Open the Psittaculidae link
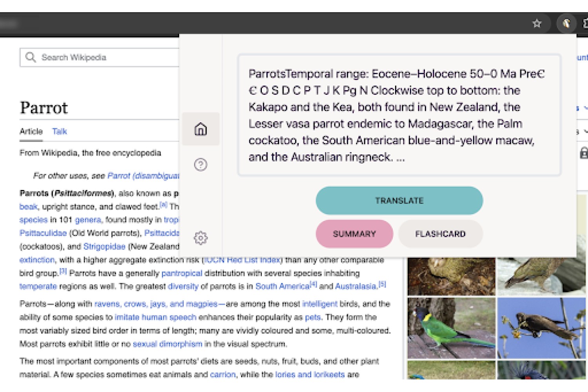This screenshot has width=588, height=392. 43,233
